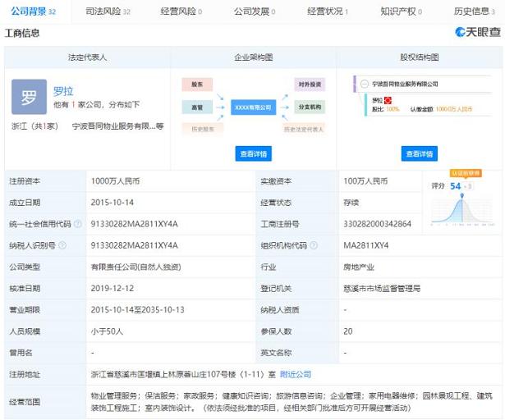Select approval date 2019-12-12

(112, 289)
